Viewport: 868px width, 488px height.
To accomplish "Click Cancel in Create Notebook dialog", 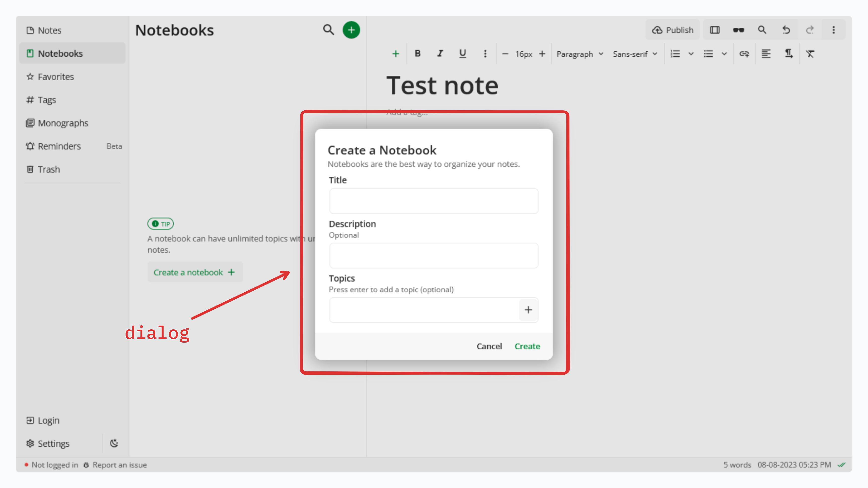I will tap(489, 346).
